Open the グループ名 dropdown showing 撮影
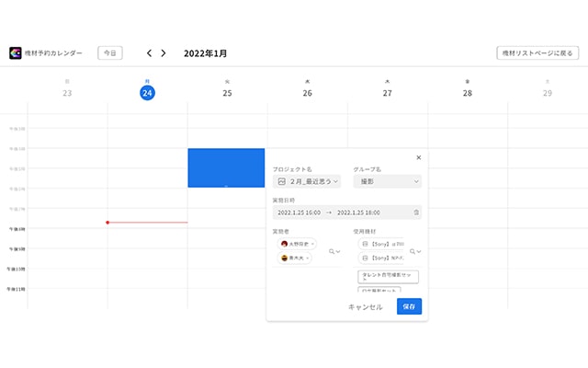Viewport: 588px width, 368px height. 388,181
